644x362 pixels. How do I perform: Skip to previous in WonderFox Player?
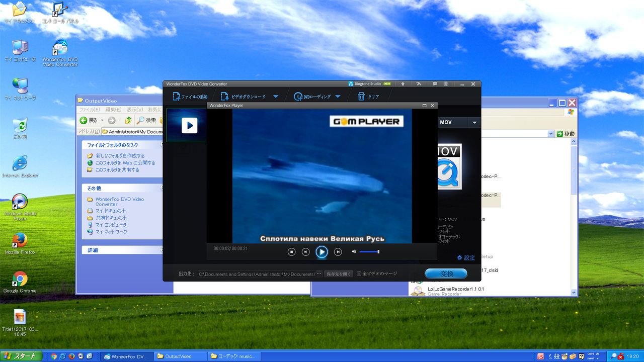point(305,252)
